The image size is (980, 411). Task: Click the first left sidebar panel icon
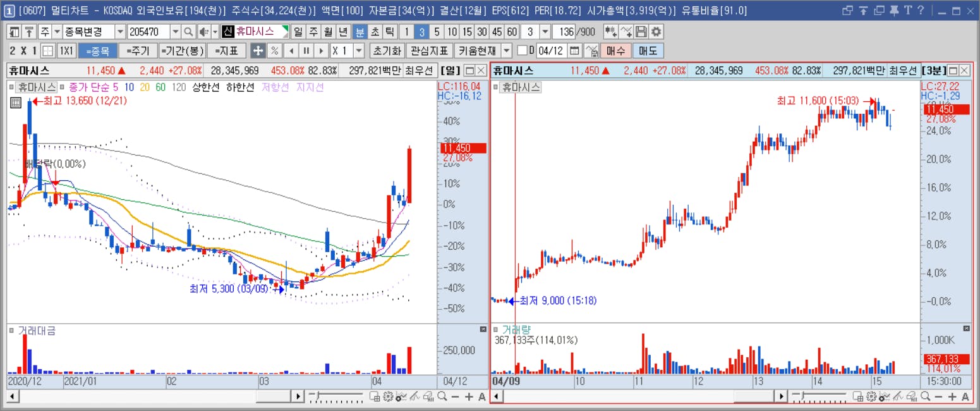tap(14, 32)
